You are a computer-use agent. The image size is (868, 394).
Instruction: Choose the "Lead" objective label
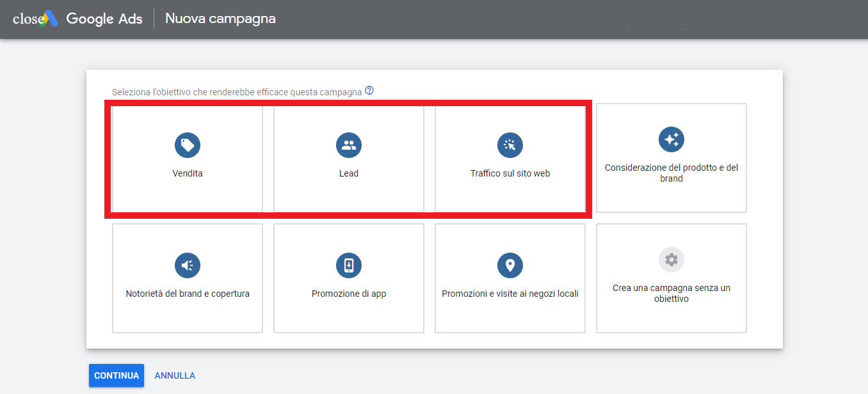pyautogui.click(x=349, y=173)
